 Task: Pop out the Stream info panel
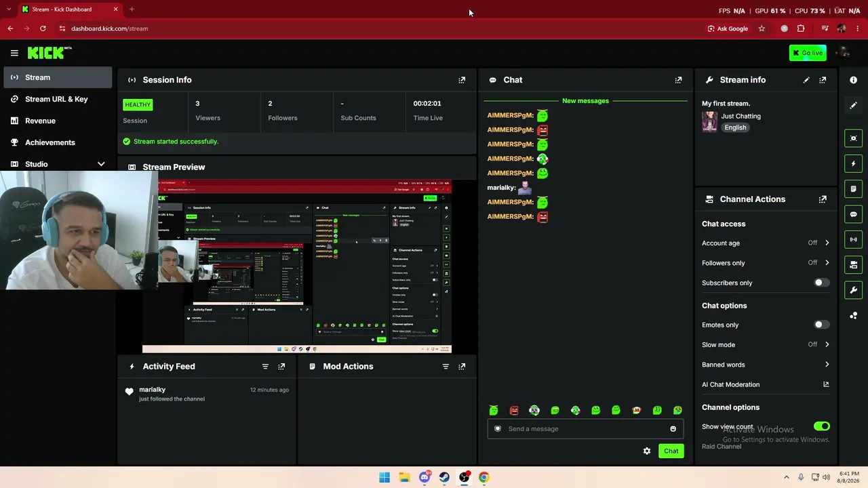(823, 80)
